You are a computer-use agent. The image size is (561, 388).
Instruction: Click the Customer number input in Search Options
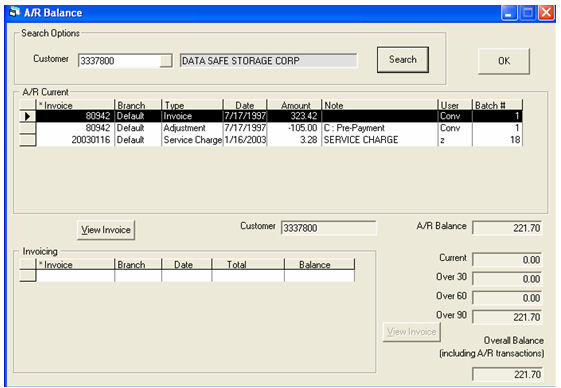pyautogui.click(x=119, y=60)
